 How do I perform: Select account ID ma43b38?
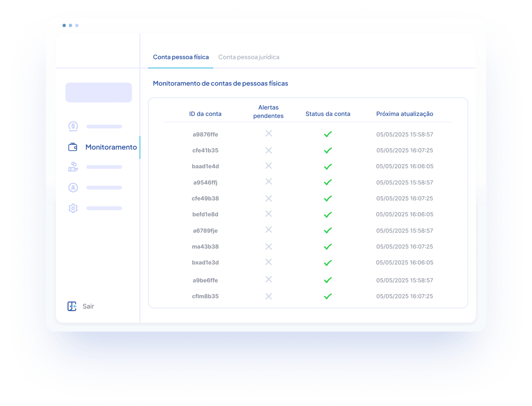point(205,247)
